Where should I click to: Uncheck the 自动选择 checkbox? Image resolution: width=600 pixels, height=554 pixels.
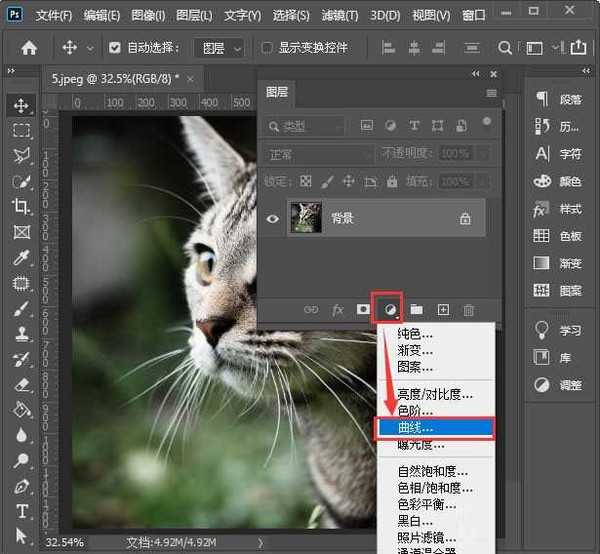[x=115, y=48]
